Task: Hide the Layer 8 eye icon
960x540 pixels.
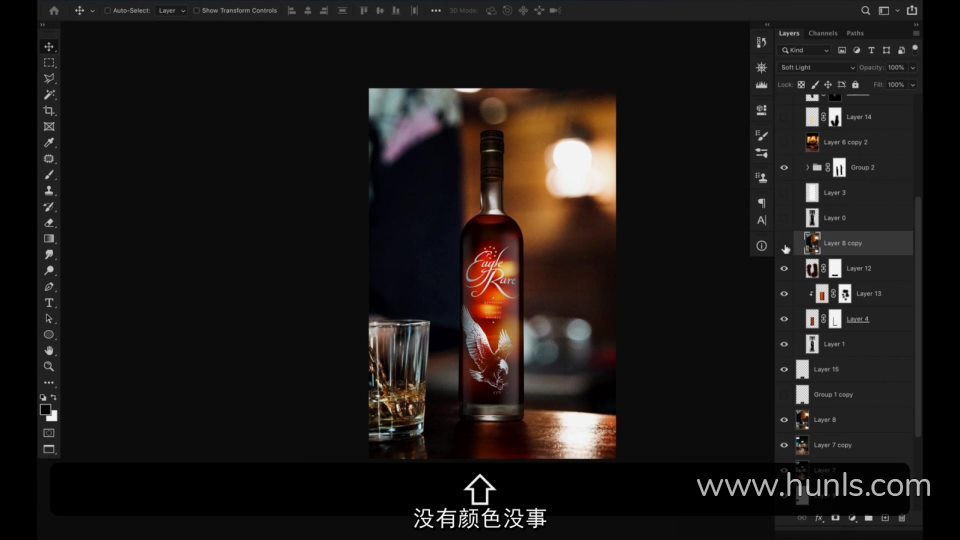Action: pyautogui.click(x=784, y=420)
